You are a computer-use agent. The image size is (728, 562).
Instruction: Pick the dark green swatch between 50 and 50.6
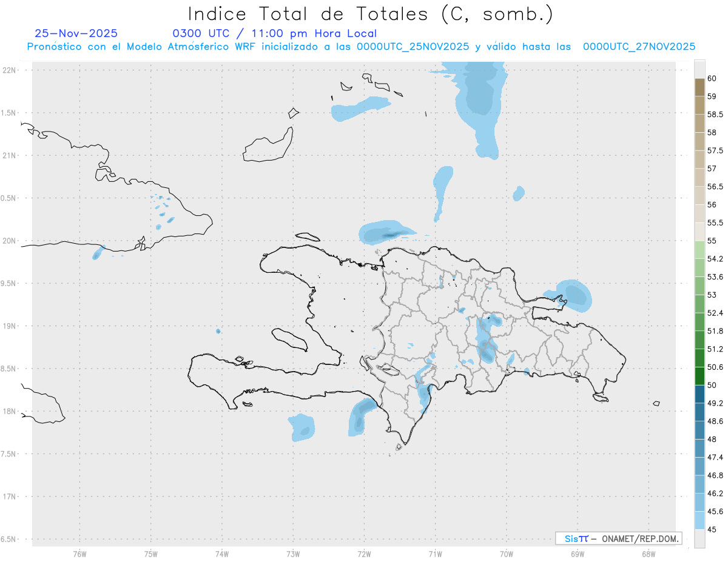tap(699, 376)
